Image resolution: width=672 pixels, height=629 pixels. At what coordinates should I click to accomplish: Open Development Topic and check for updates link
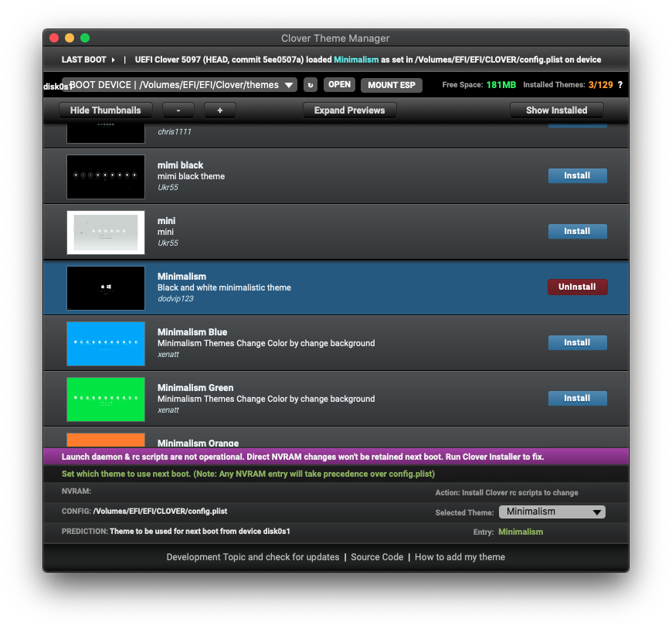tap(253, 557)
